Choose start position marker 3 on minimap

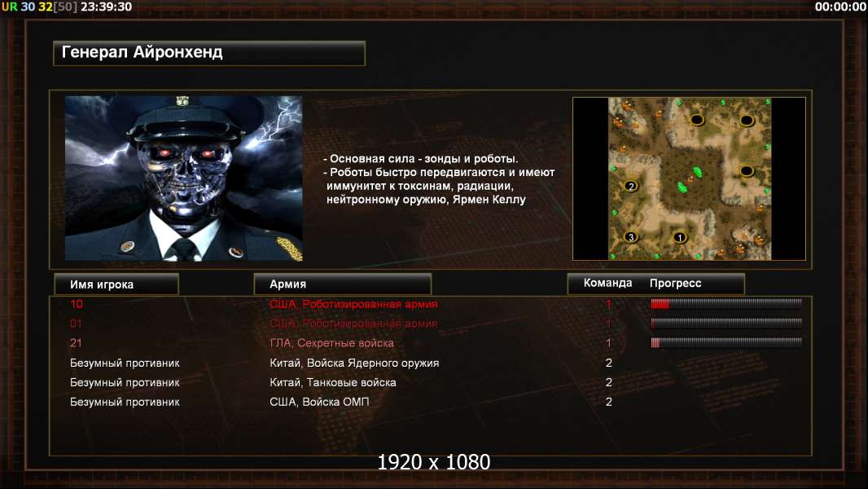(631, 237)
